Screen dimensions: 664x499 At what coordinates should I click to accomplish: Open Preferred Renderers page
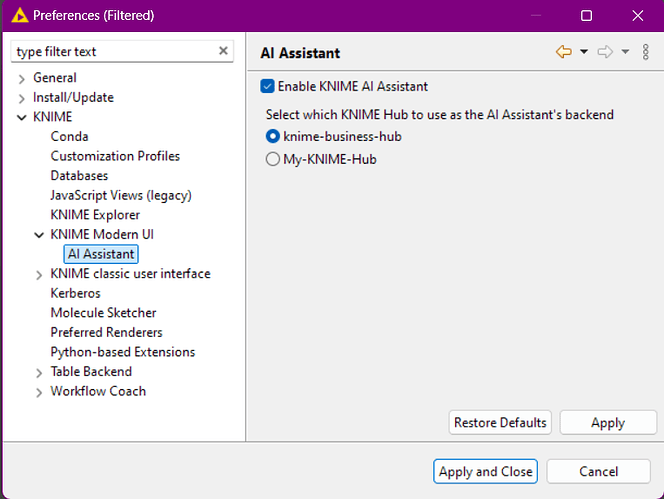pyautogui.click(x=106, y=332)
